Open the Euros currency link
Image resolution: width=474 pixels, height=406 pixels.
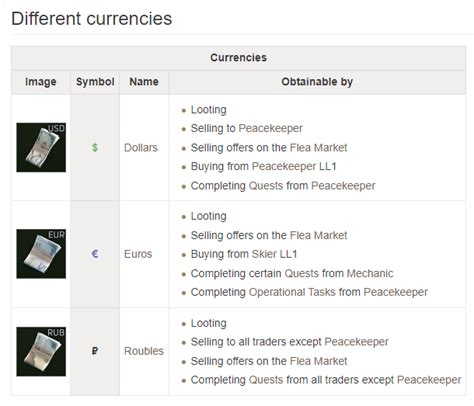click(x=138, y=254)
